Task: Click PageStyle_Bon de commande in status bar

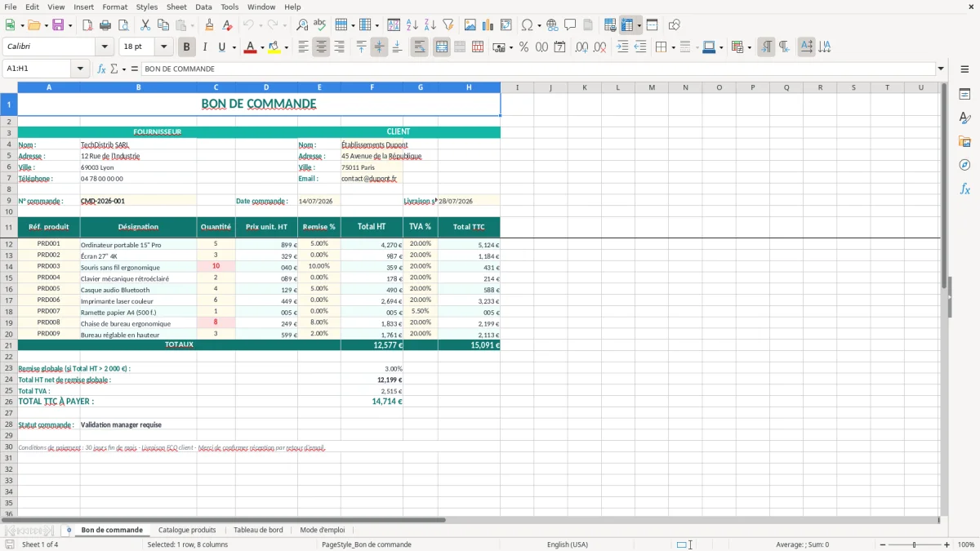Action: point(367,544)
